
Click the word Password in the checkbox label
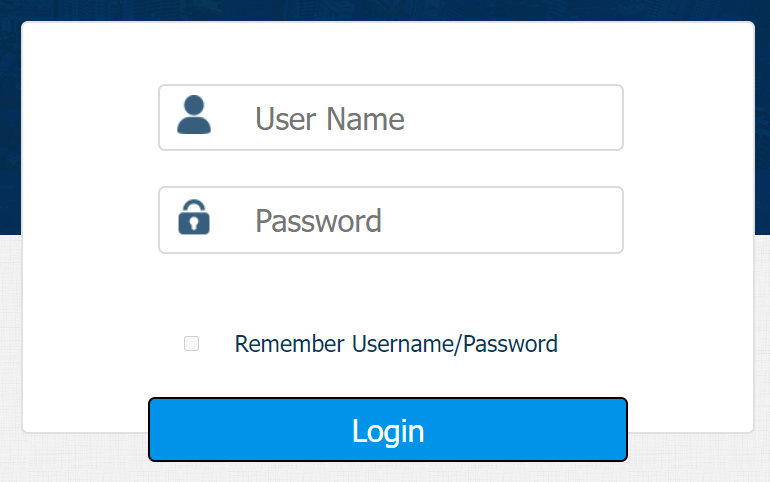point(510,344)
